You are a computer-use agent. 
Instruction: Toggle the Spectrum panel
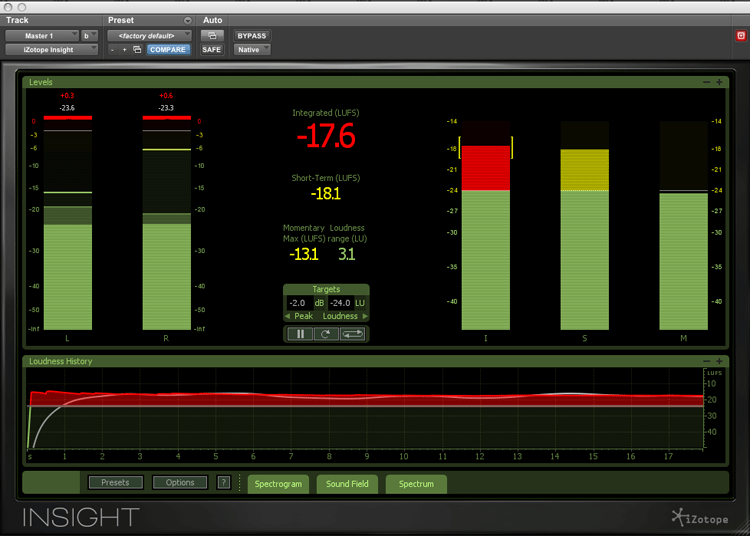click(x=416, y=484)
